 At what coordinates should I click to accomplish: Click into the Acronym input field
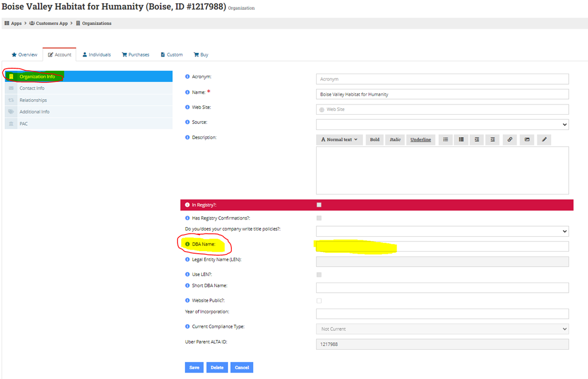[x=442, y=79]
